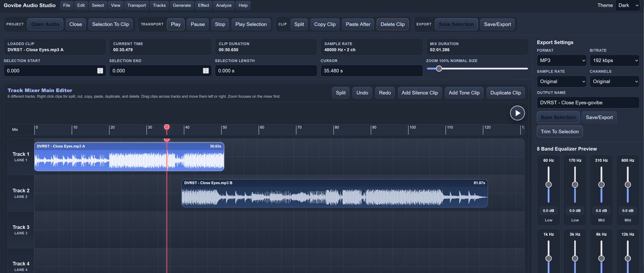Click the zoom slider handle
The image size is (644, 273).
[439, 69]
